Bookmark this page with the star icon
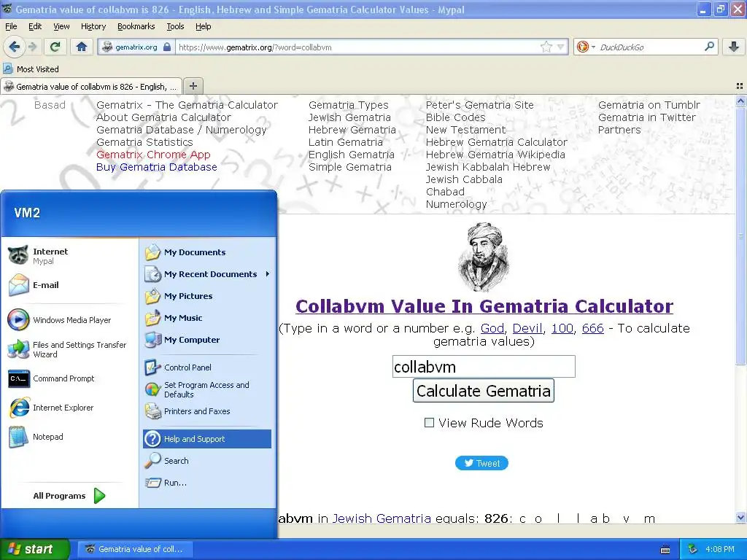This screenshot has height=560, width=747. click(546, 47)
